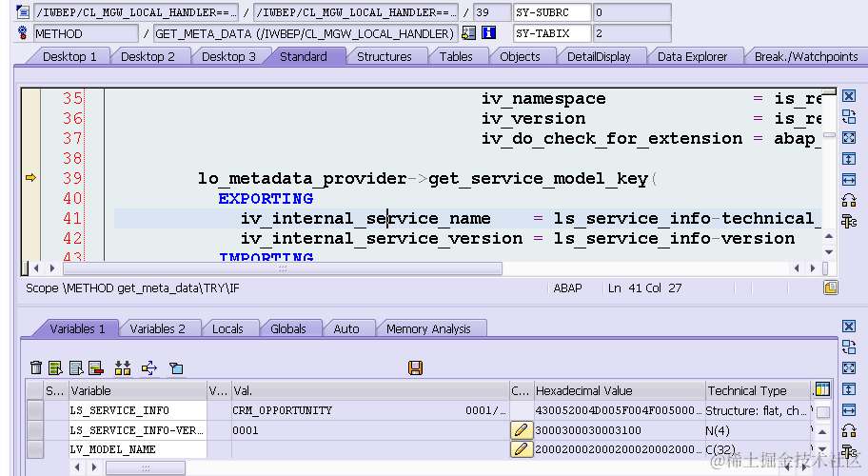This screenshot has width=868, height=476.
Task: Edit LV_MODEL_NAME value with pencil icon
Action: pyautogui.click(x=522, y=449)
